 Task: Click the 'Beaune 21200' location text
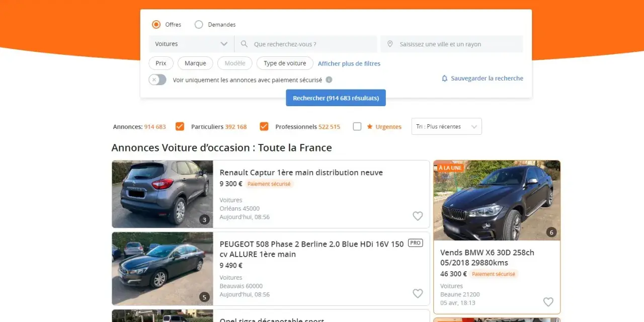460,294
